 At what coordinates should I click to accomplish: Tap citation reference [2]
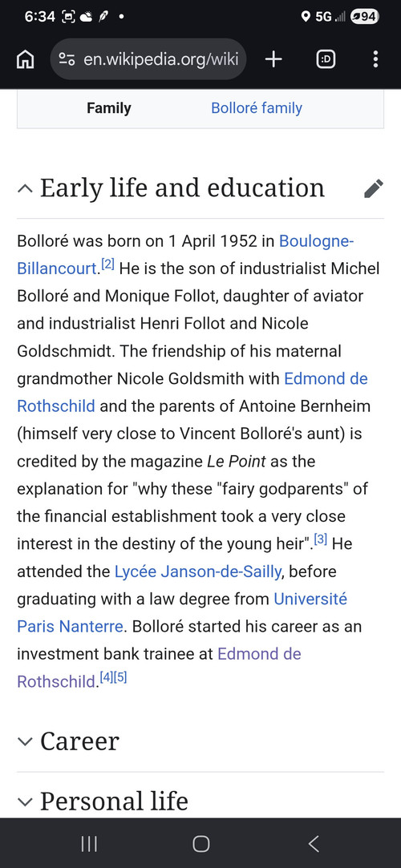[107, 264]
